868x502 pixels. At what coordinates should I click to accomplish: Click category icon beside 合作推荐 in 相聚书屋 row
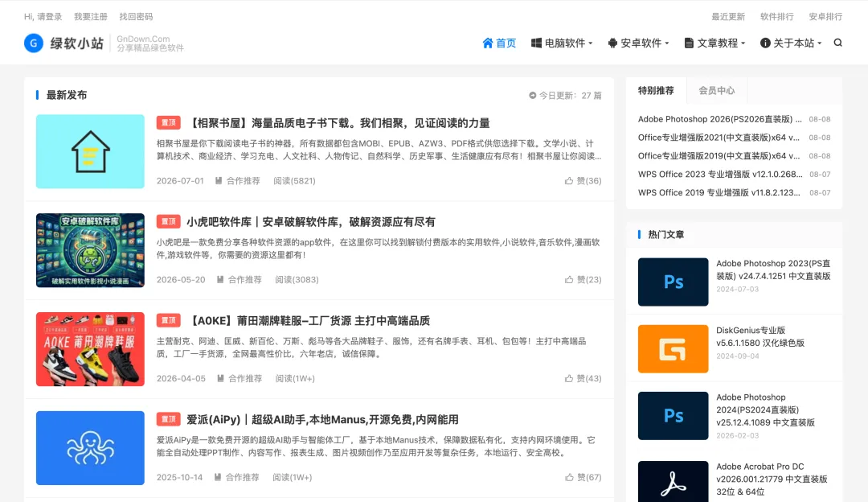[x=219, y=181]
